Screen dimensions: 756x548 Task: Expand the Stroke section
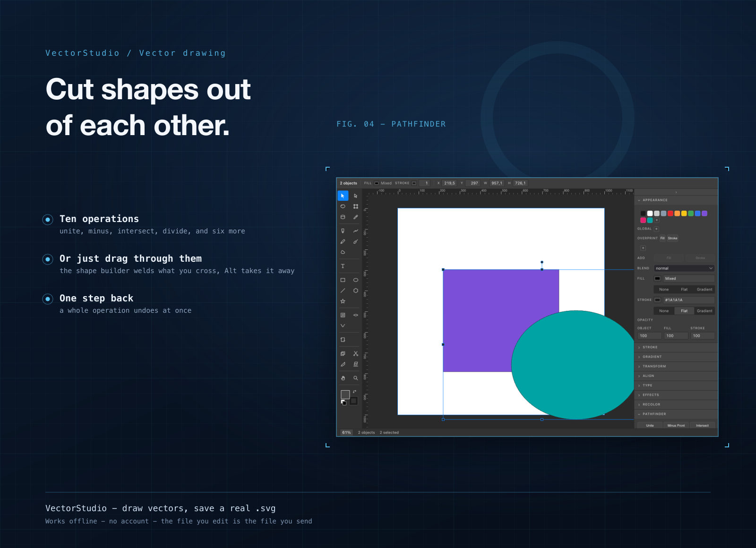coord(676,347)
